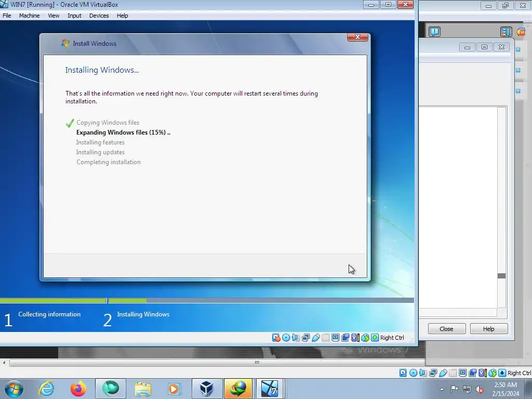Click audio icon in WIN7 window status bar
This screenshot has width=532, height=399.
click(x=296, y=338)
